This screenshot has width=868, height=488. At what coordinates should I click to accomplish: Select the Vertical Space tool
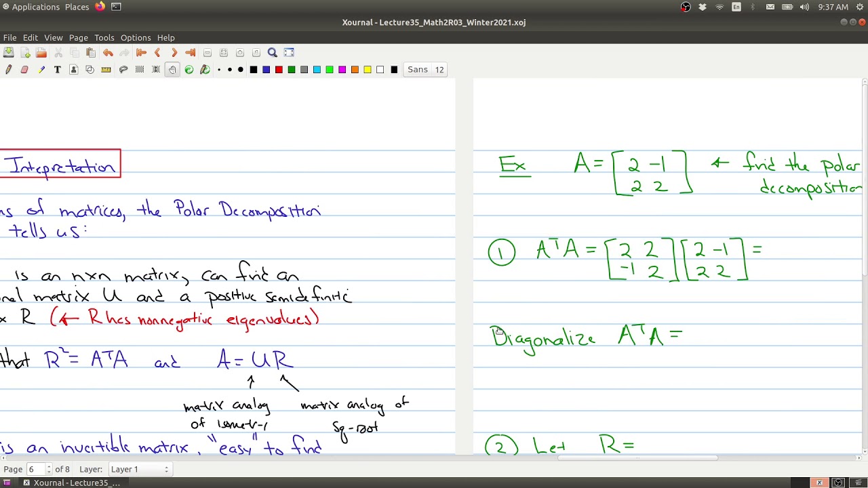[x=156, y=70]
